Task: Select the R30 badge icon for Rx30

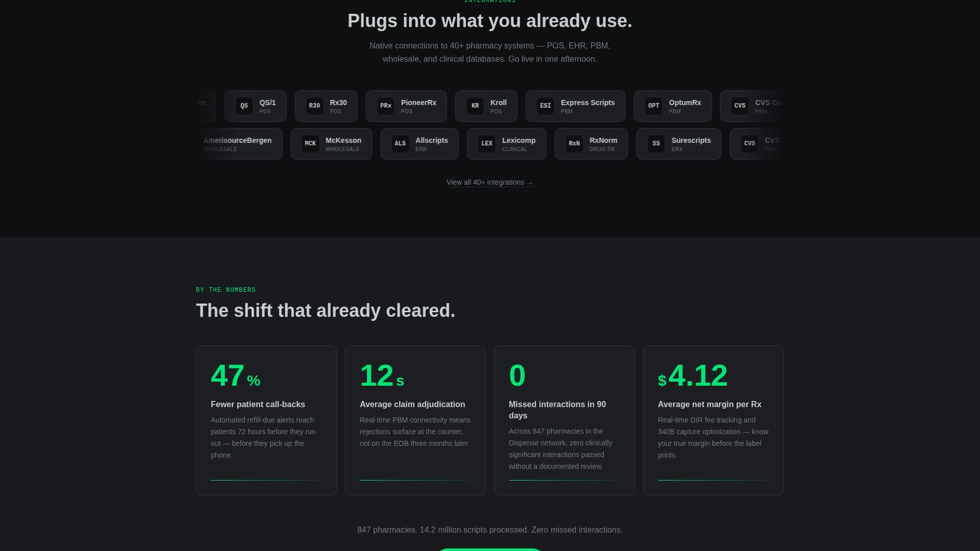Action: point(314,106)
